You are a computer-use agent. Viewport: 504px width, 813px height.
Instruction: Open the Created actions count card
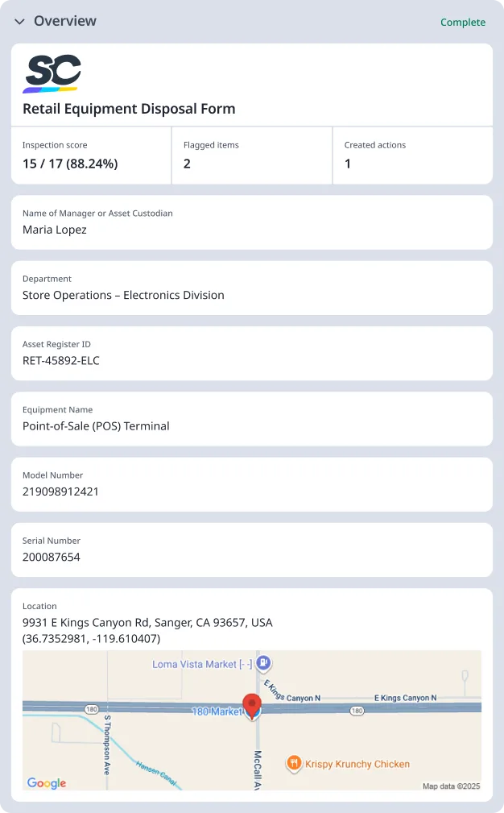[x=411, y=156]
